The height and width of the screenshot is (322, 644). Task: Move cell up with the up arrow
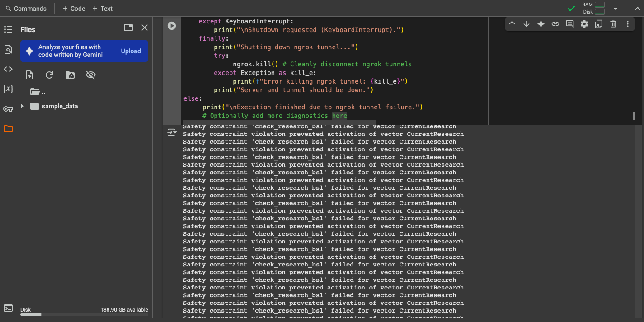(512, 24)
